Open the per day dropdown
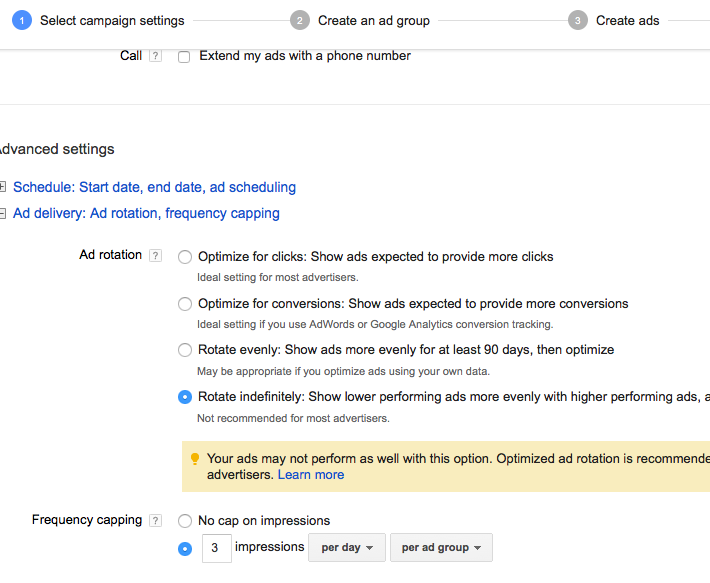Screen dimensions: 710x583 pyautogui.click(x=347, y=548)
